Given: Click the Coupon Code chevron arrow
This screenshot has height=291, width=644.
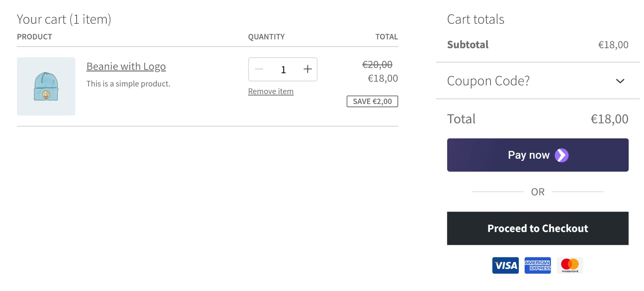Looking at the screenshot, I should click(x=620, y=81).
